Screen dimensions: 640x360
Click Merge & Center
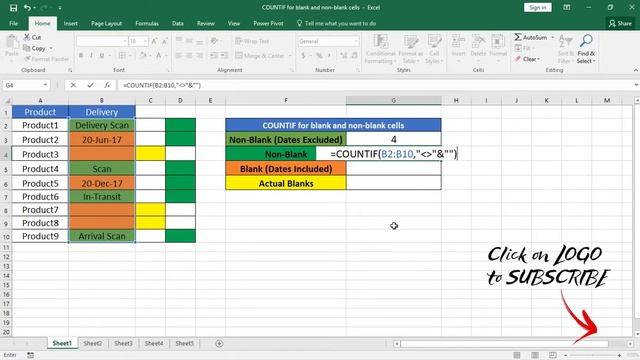(x=260, y=55)
